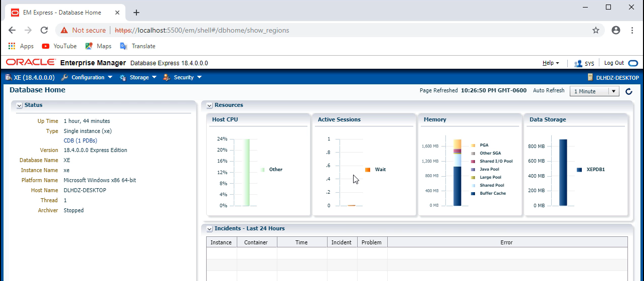Click the Log Out link
The height and width of the screenshot is (281, 644).
pyautogui.click(x=614, y=63)
